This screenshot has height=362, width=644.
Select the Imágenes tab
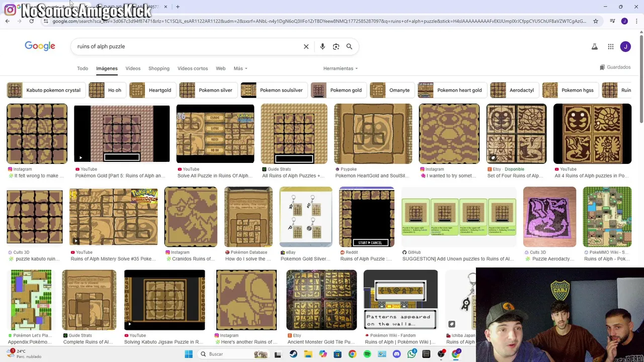[x=107, y=68]
